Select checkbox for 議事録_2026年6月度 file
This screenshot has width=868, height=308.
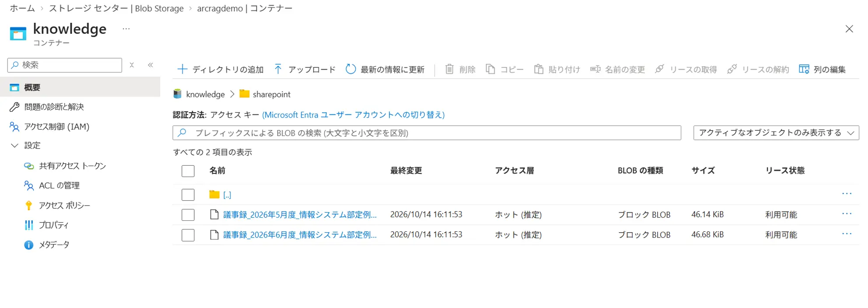pyautogui.click(x=188, y=235)
